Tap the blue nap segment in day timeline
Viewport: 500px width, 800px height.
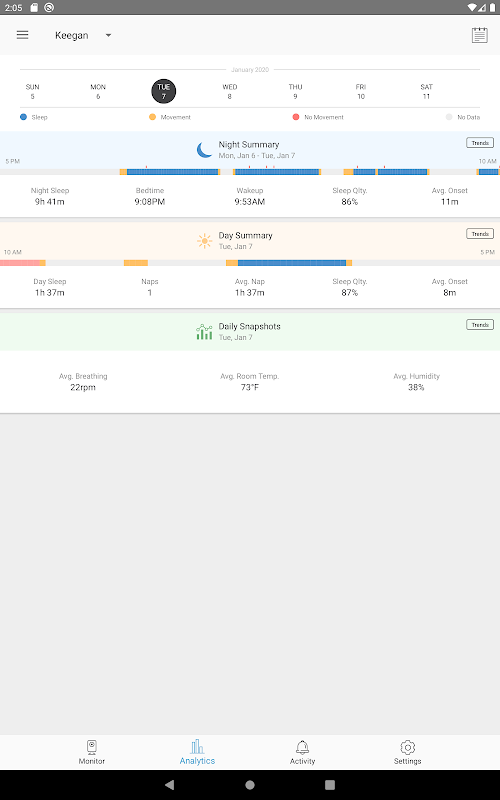292,263
